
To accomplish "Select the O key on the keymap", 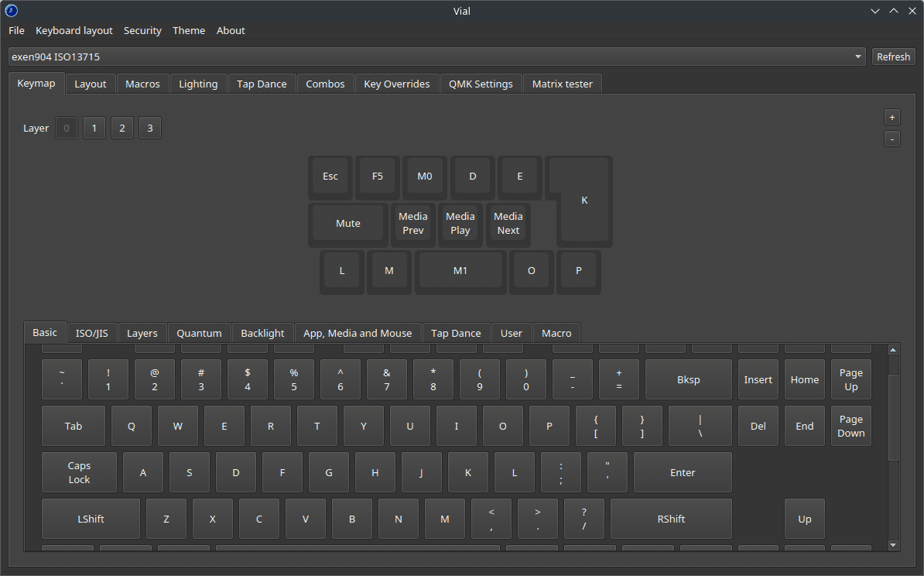I will 531,271.
